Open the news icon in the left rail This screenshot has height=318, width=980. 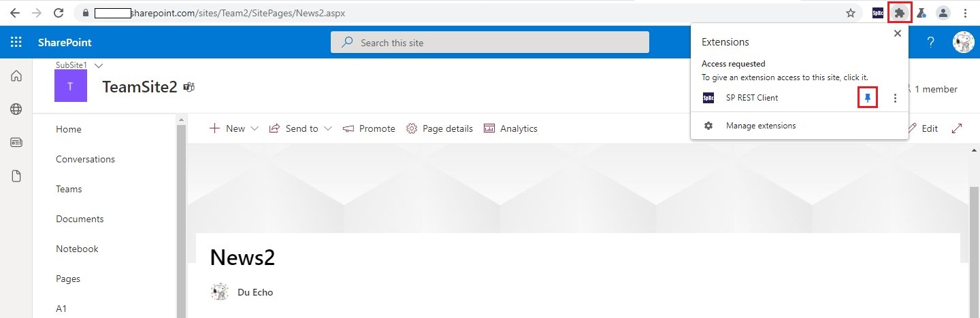[x=16, y=143]
